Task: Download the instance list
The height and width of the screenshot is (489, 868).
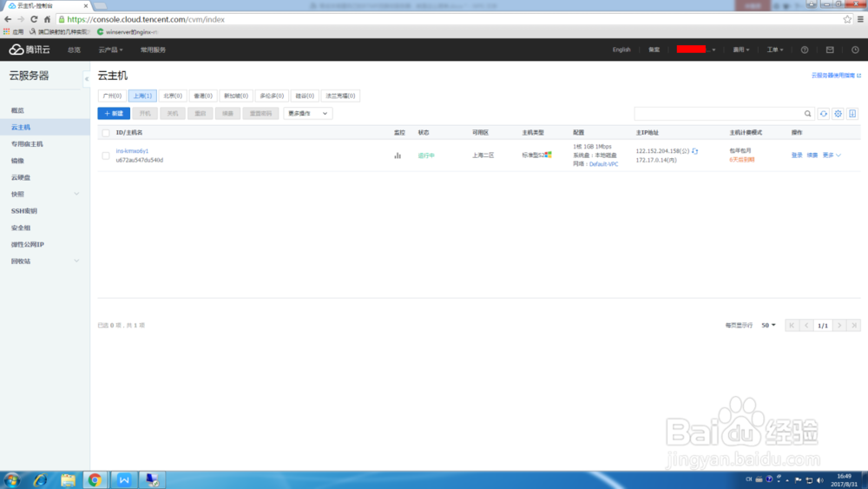Action: click(x=852, y=114)
